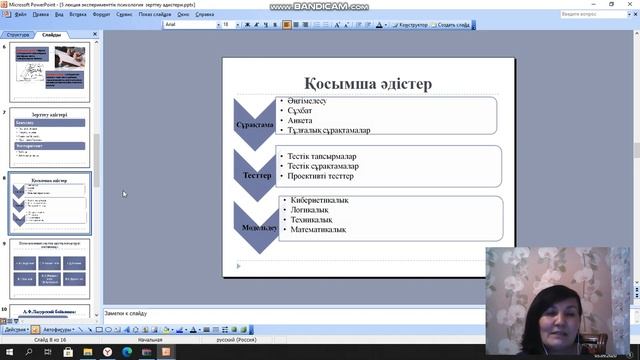Type in the Введите вопрос help box
640x360 pixels.
tap(593, 14)
